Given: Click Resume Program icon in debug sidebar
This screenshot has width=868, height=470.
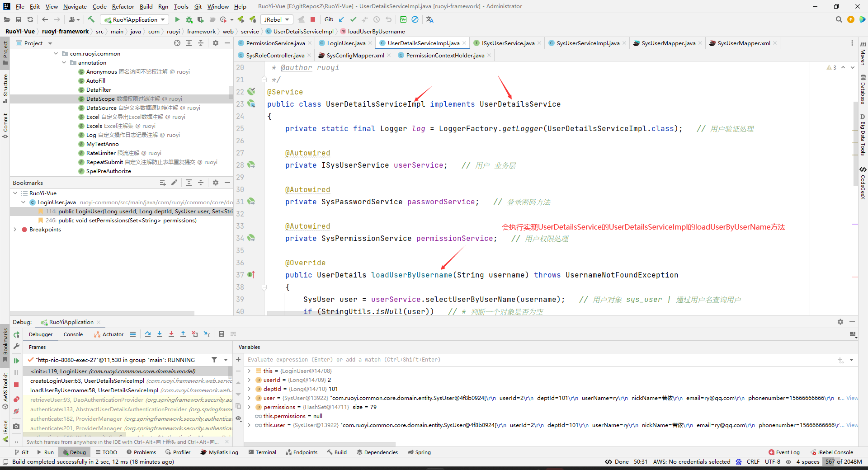Looking at the screenshot, I should click(16, 361).
